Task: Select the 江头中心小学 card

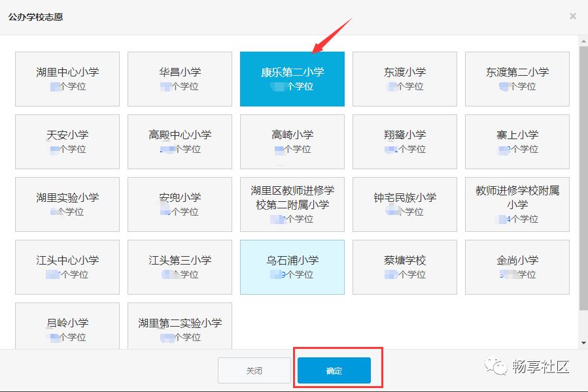Action: point(67,267)
